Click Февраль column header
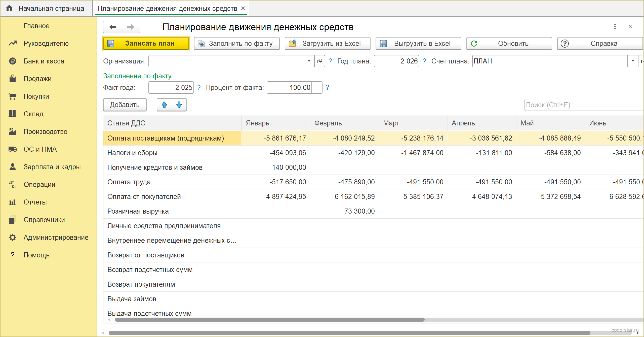Screen dimensions: 644x337 345,123
